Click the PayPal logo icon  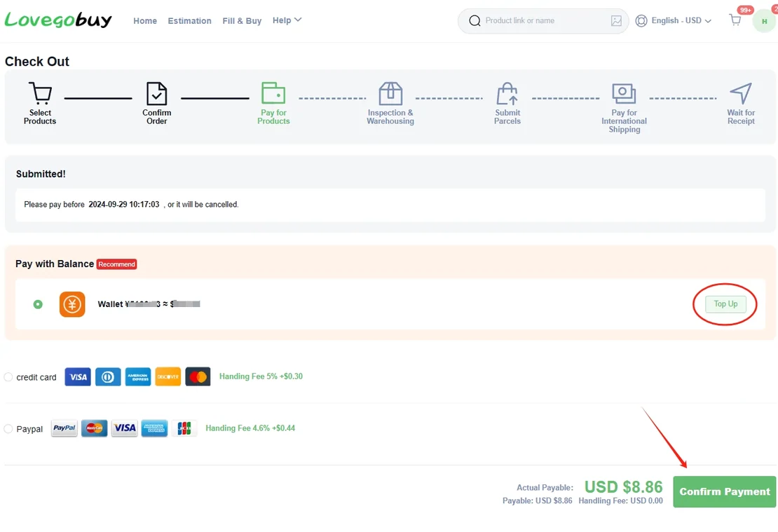pyautogui.click(x=64, y=428)
